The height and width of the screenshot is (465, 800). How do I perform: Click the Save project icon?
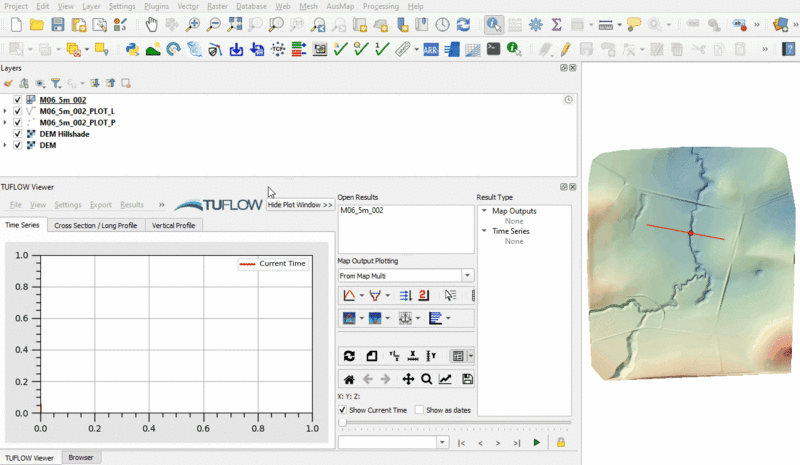(59, 24)
